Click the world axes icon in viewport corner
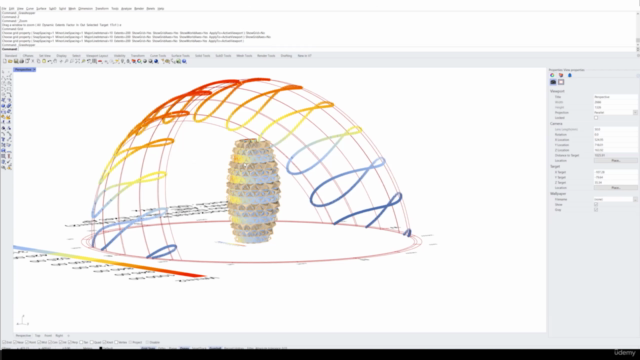Screen dimensions: 640x360 [22, 320]
